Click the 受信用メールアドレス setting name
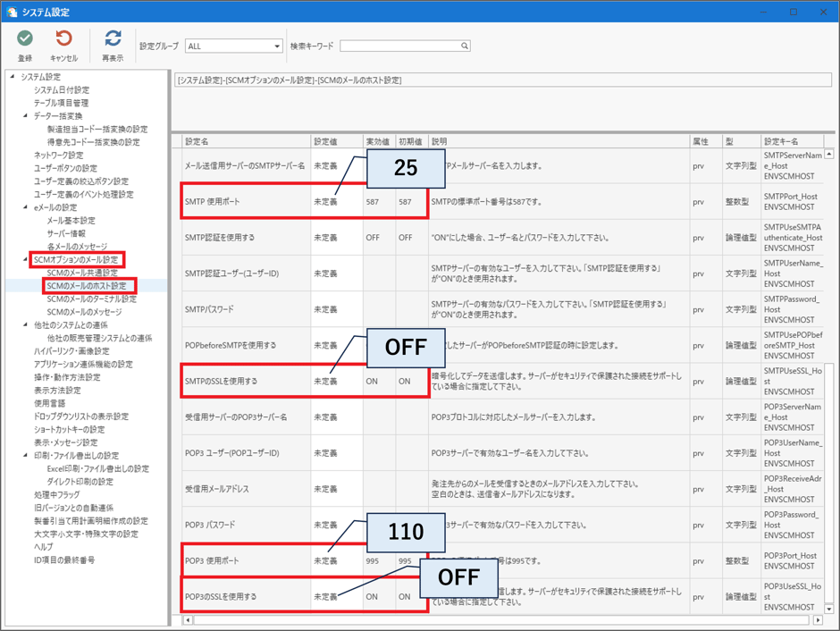The image size is (840, 631). (216, 489)
